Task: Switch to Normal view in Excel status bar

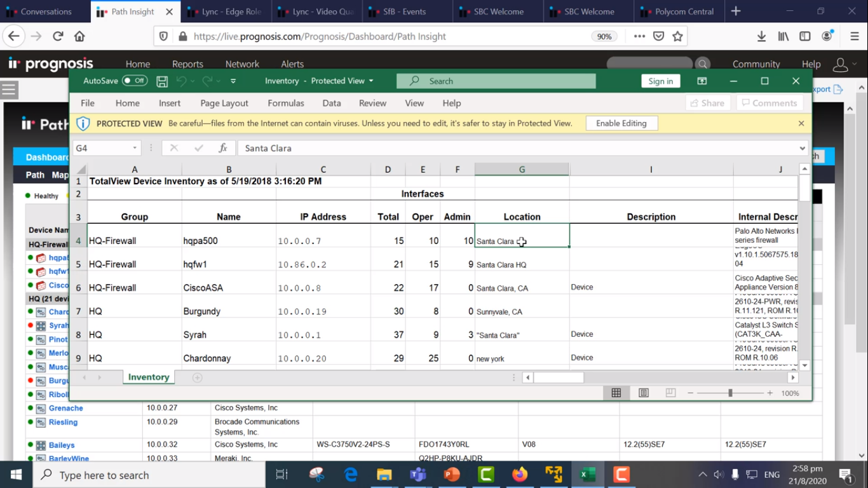Action: pos(616,393)
